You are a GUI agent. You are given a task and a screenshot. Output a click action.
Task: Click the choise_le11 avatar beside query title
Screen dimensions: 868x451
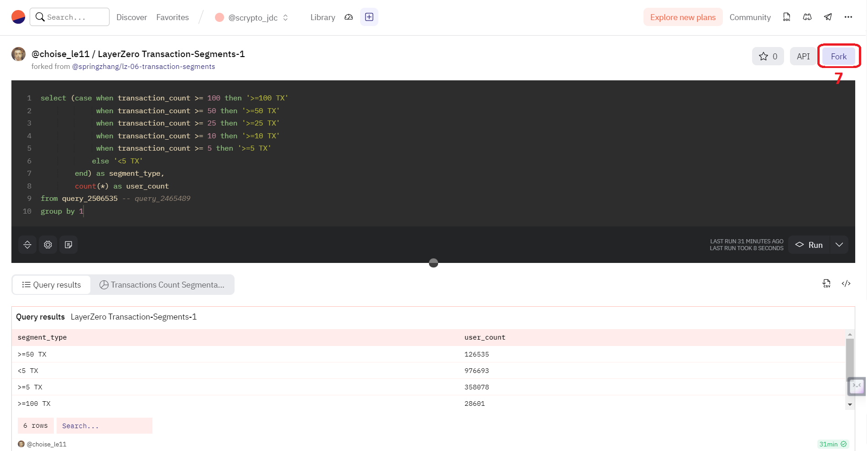tap(18, 54)
